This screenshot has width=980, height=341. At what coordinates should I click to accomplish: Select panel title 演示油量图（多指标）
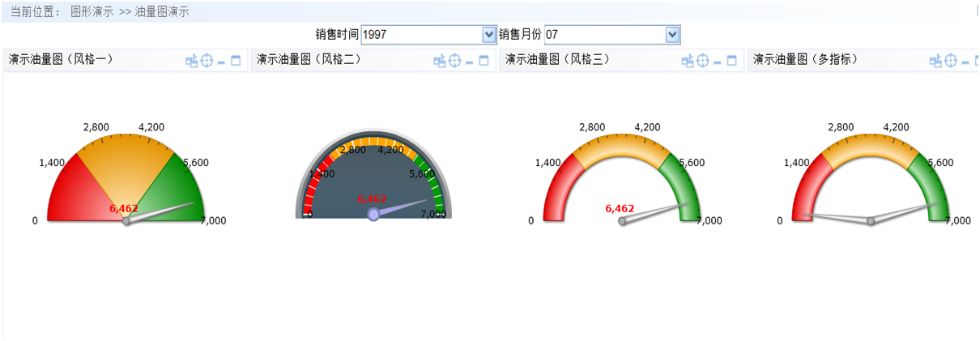coord(805,59)
